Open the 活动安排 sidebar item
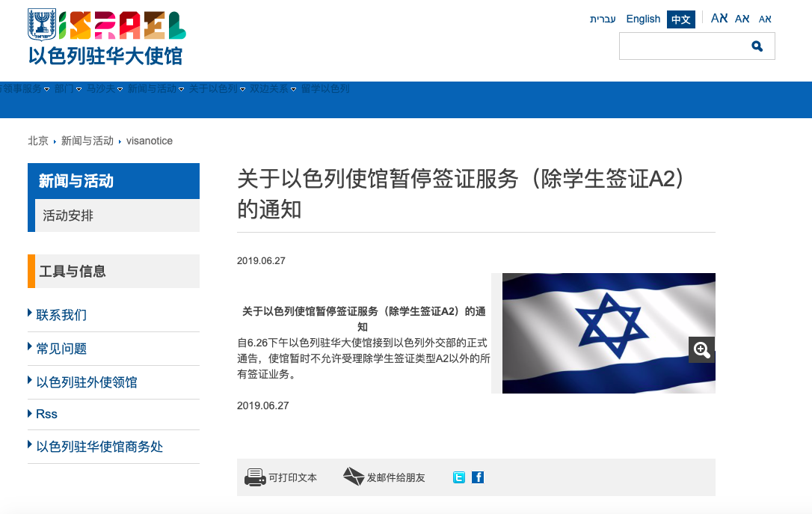Screen dimensions: 812x514 click(117, 215)
